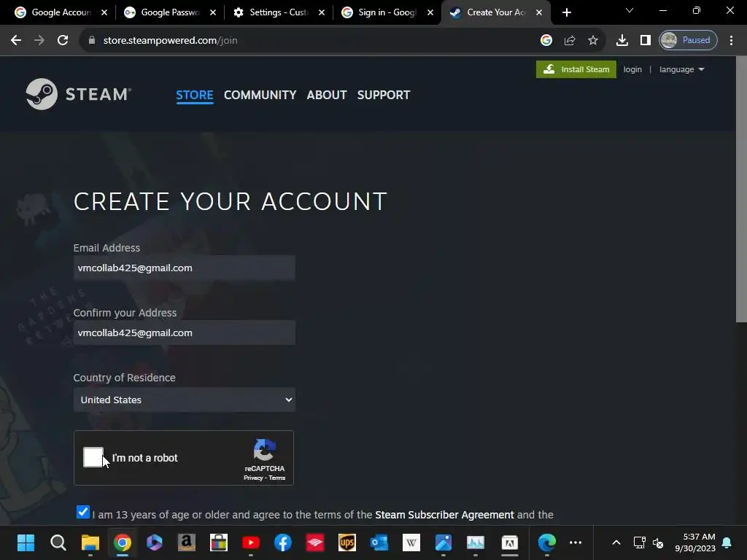Open File Explorer from taskbar
The height and width of the screenshot is (560, 747).
pos(90,542)
